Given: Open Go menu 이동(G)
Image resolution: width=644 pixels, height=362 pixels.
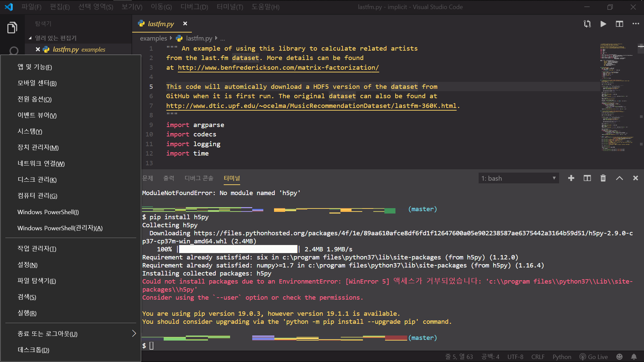Looking at the screenshot, I should (x=161, y=7).
